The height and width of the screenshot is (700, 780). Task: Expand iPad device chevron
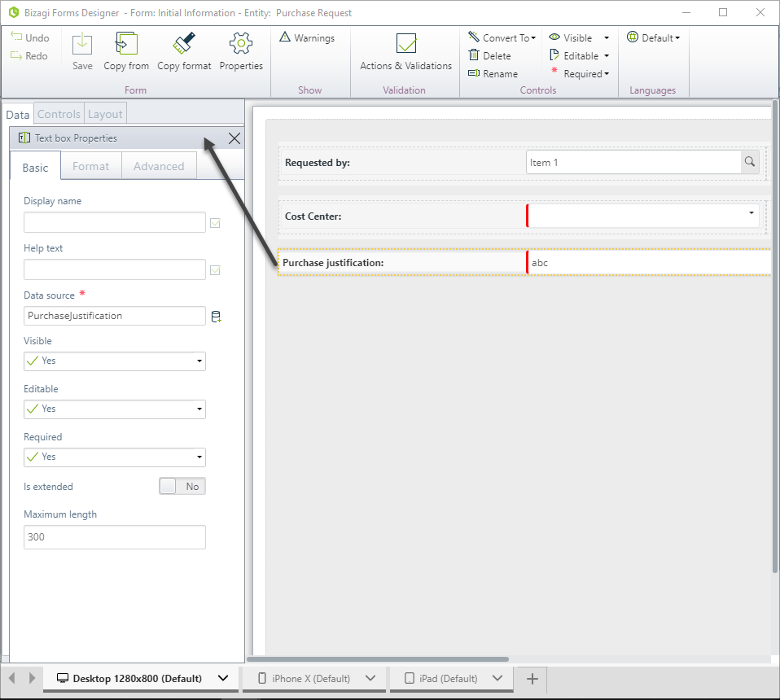tap(497, 678)
